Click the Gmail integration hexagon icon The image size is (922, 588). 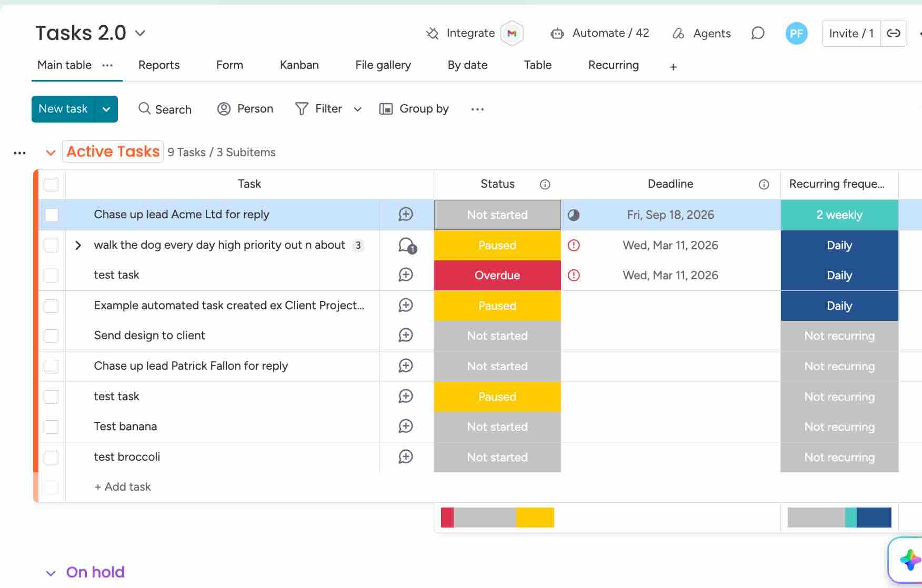(512, 33)
